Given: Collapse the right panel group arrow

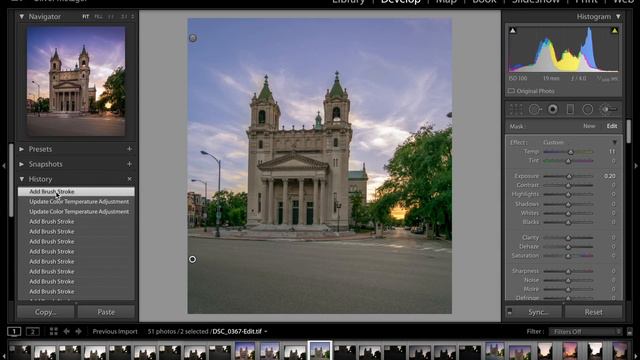Looking at the screenshot, I should coord(636,166).
